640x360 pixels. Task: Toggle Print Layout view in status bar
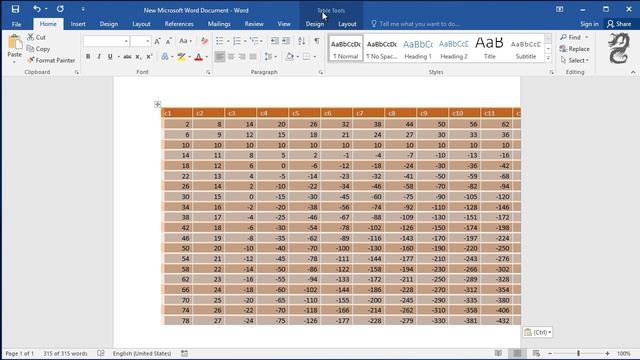pos(517,353)
